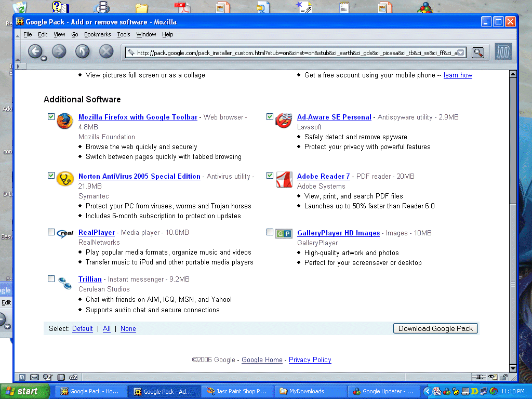Switch to Google Updater taskbar button
The image size is (532, 399).
pyautogui.click(x=384, y=391)
